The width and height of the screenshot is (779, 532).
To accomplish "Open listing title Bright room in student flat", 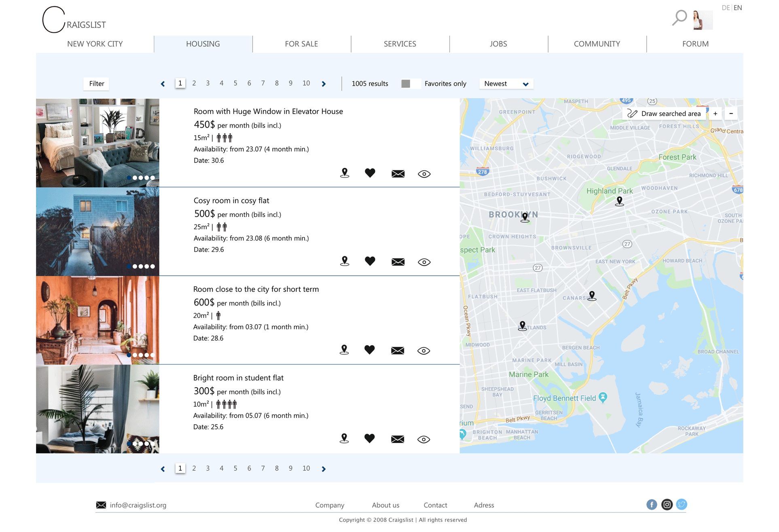I will click(x=238, y=378).
